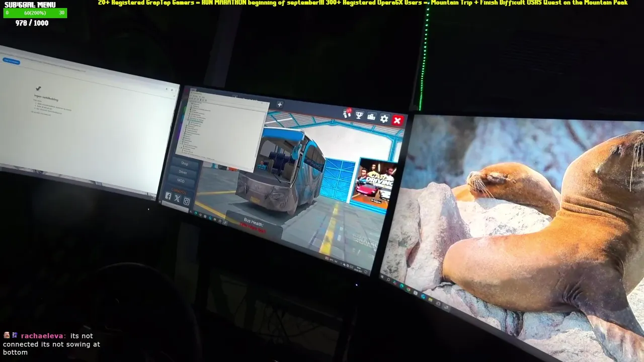The height and width of the screenshot is (362, 644).
Task: Click the 'Ingen nettilkobling' heading on the left monitor
Action: tap(46, 98)
